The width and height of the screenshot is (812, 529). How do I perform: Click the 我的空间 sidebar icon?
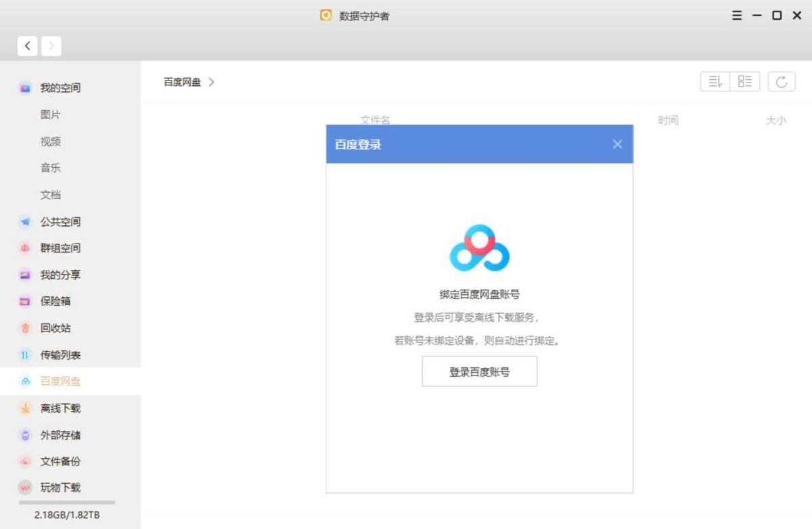tap(25, 88)
